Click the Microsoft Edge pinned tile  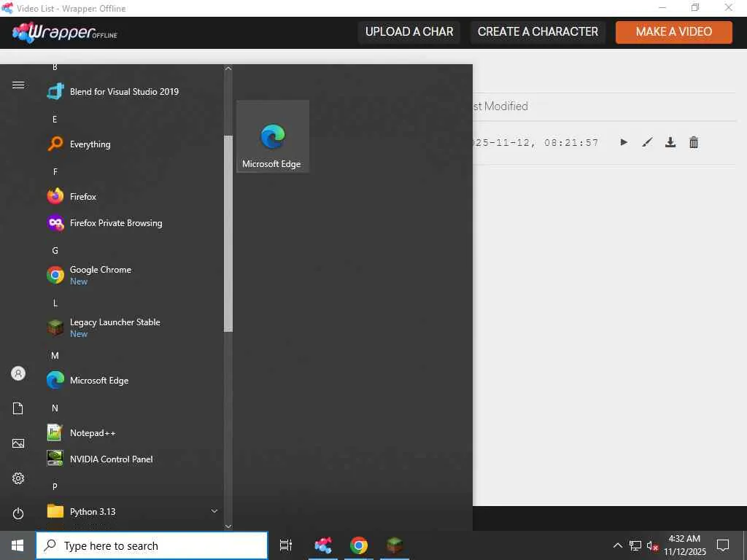273,136
